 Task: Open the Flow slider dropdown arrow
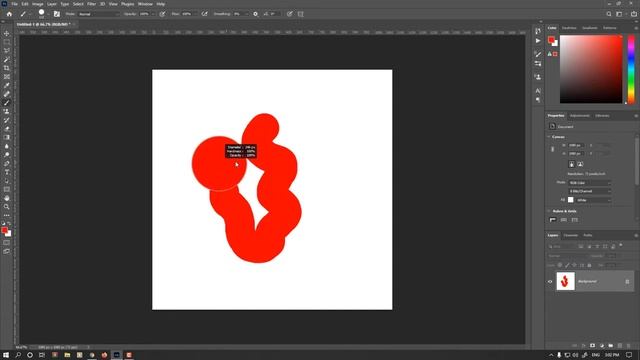tap(196, 14)
